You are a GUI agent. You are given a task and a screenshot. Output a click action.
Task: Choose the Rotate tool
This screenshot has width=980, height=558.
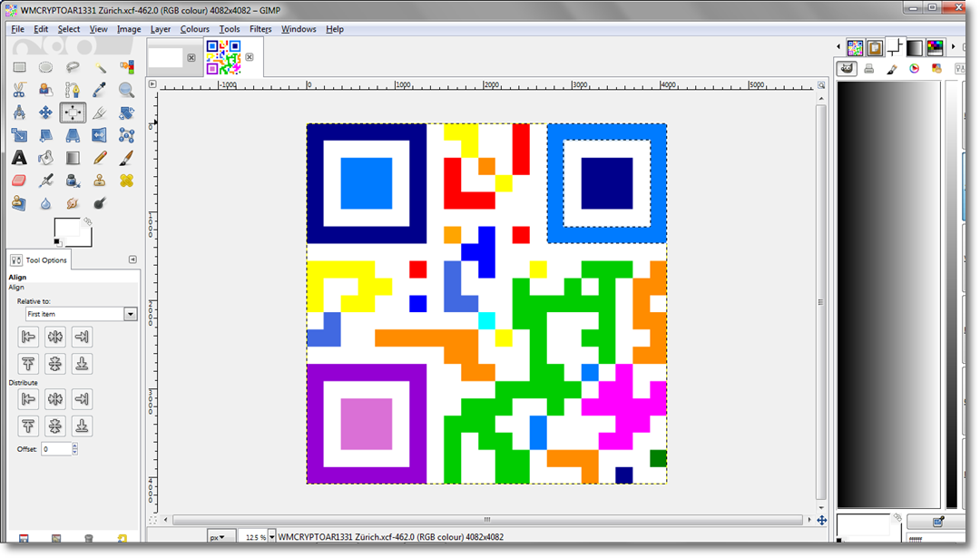126,113
